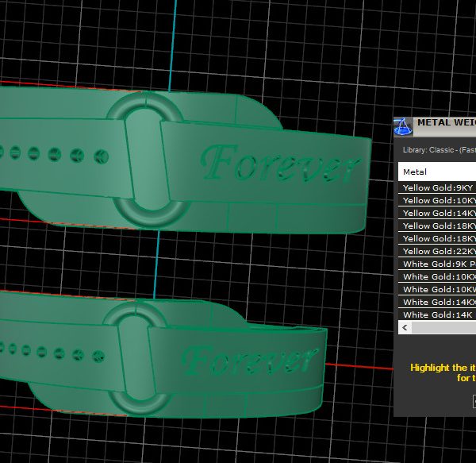
Task: Click the Metal Weight cone icon
Action: 404,126
